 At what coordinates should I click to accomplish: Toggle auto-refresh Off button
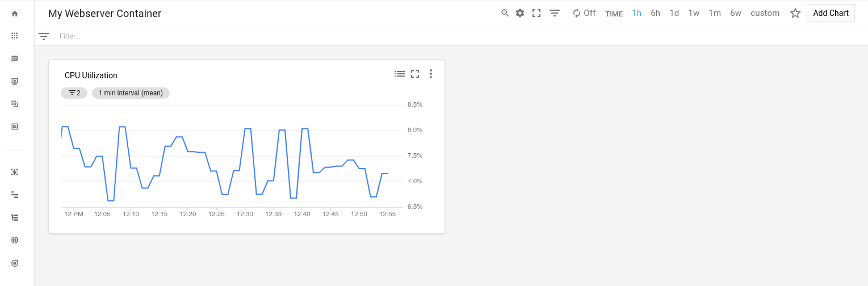click(584, 13)
